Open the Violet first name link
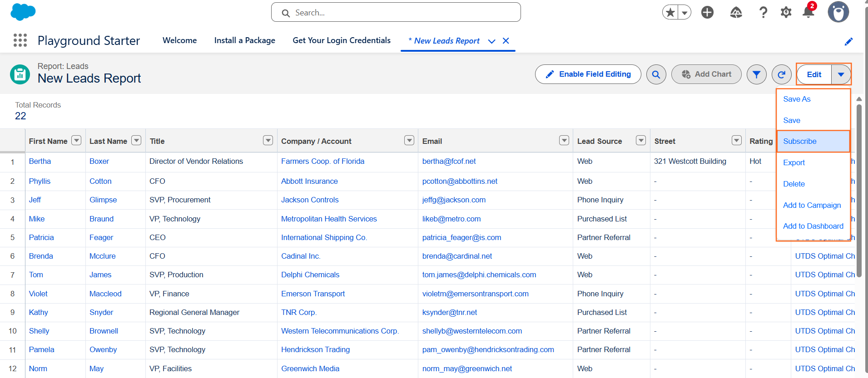The image size is (868, 378). tap(38, 294)
